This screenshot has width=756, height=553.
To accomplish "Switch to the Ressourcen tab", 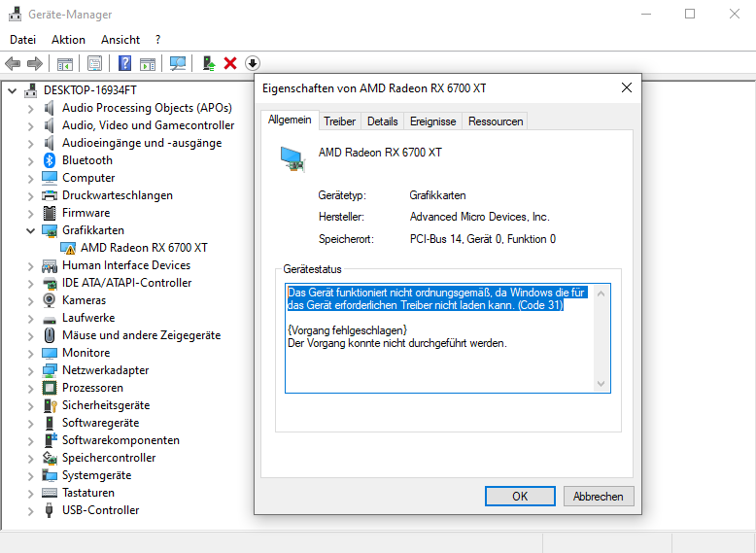I will coord(496,121).
